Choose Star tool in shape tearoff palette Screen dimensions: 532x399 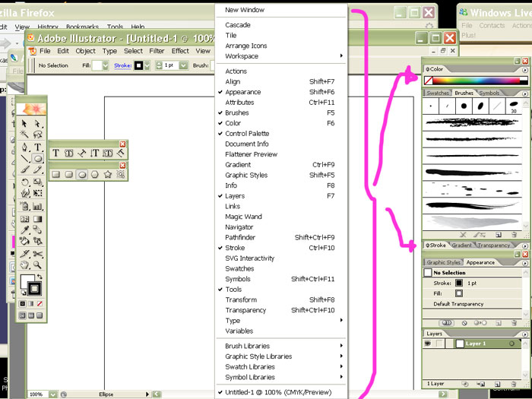(x=108, y=174)
